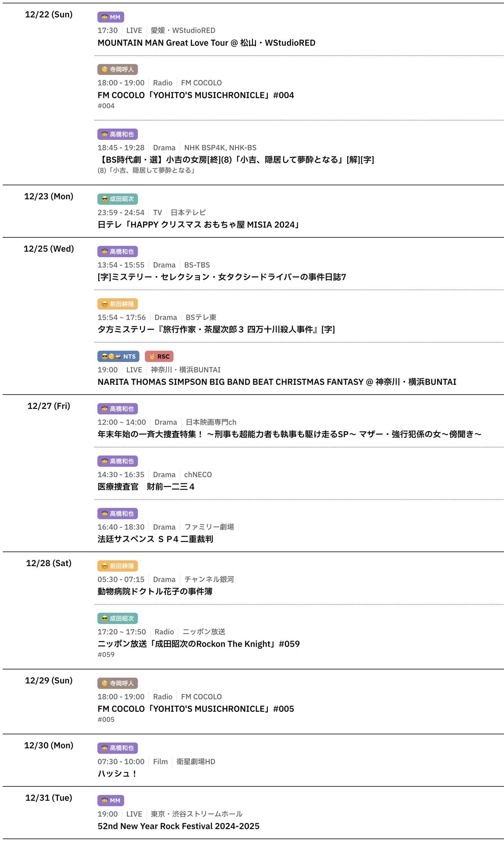Click the 前田耕陽 tag on 12/28
504x844 pixels.
[x=118, y=566]
